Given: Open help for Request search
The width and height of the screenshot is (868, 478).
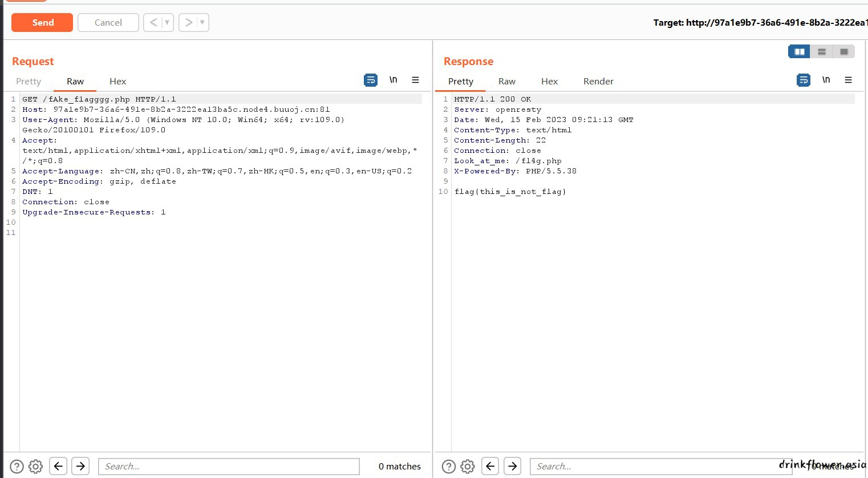Looking at the screenshot, I should coord(17,467).
